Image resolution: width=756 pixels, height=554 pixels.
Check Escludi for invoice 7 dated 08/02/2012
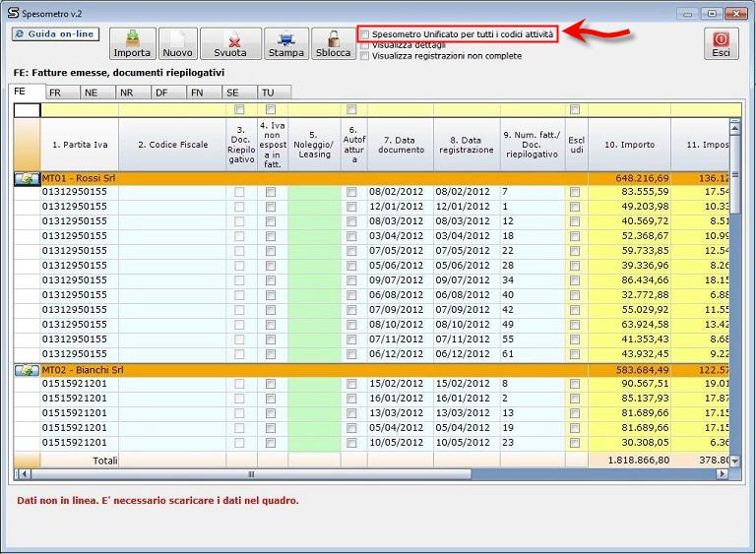575,192
